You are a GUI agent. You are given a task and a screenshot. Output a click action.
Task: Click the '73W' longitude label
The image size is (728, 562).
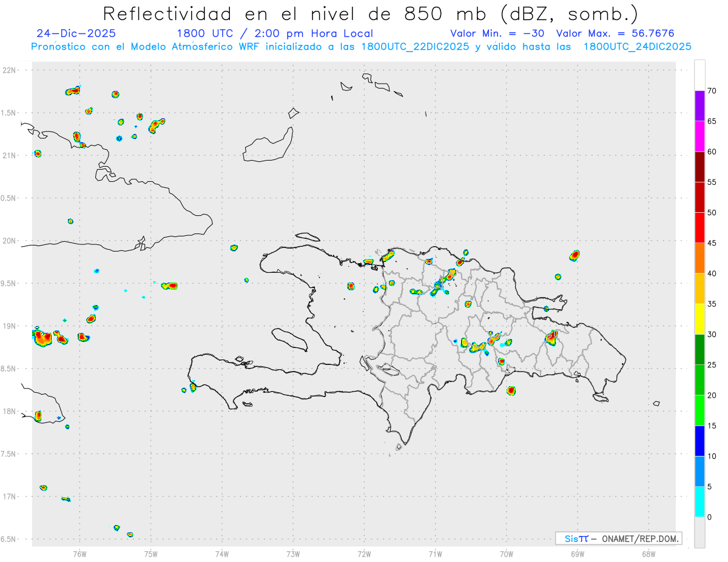[x=293, y=554]
